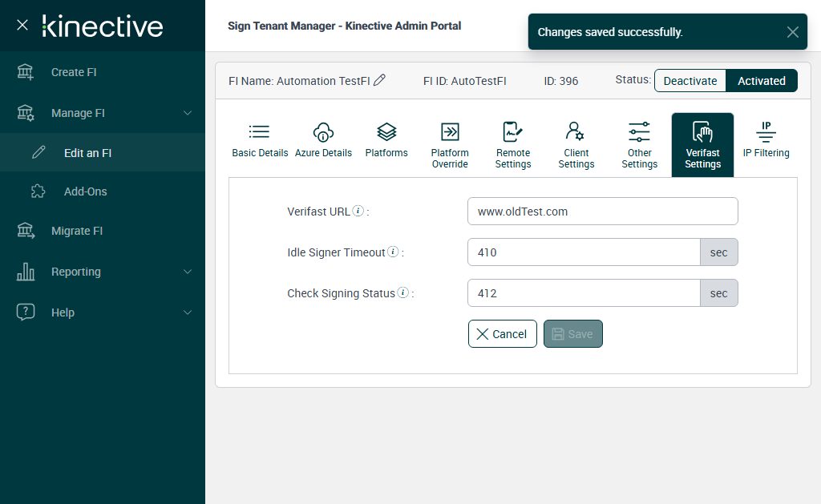Dismiss the Changes saved notification
Screen dimensions: 821x504
click(x=792, y=32)
